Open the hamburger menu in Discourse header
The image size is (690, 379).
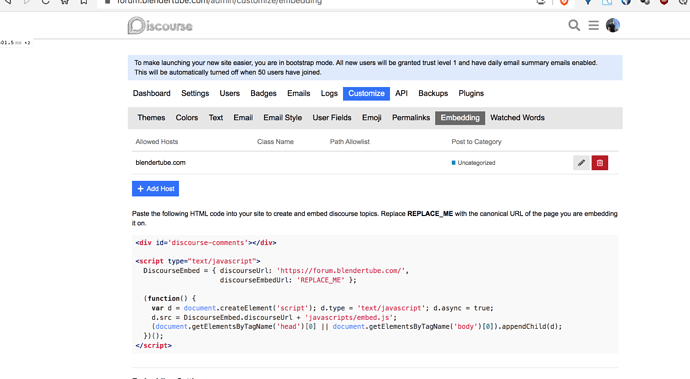click(x=593, y=26)
